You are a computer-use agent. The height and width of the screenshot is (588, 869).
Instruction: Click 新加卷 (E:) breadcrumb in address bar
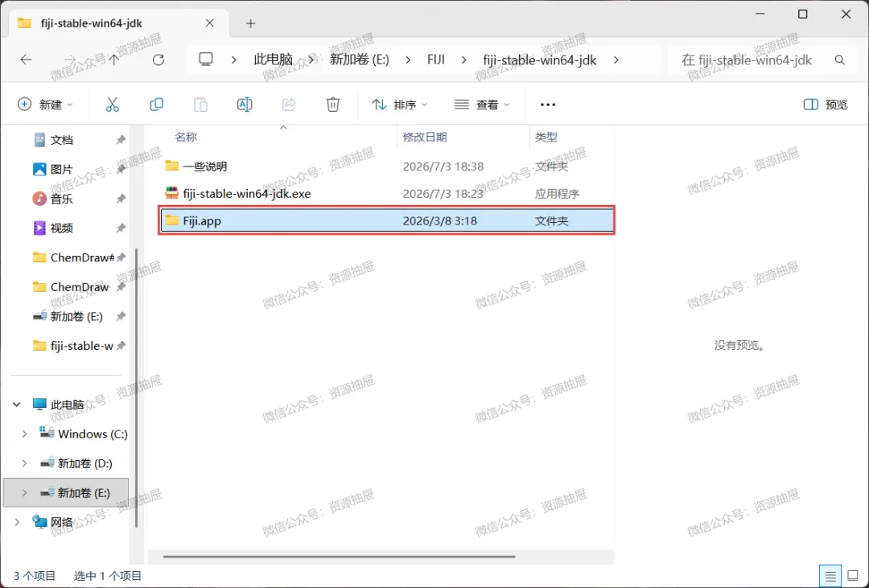[359, 60]
